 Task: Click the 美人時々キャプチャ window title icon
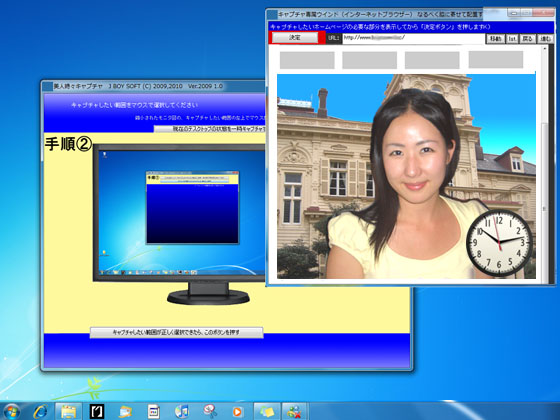pyautogui.click(x=47, y=86)
